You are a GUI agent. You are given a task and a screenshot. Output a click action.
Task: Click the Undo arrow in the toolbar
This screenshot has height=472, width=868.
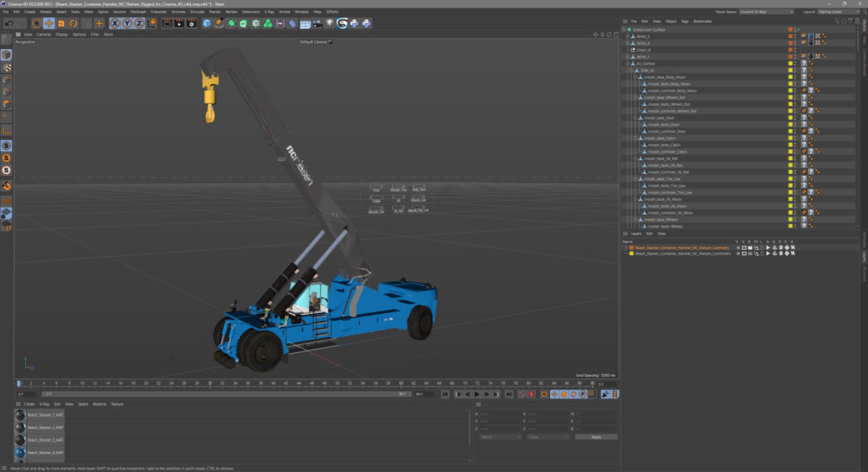pyautogui.click(x=9, y=24)
